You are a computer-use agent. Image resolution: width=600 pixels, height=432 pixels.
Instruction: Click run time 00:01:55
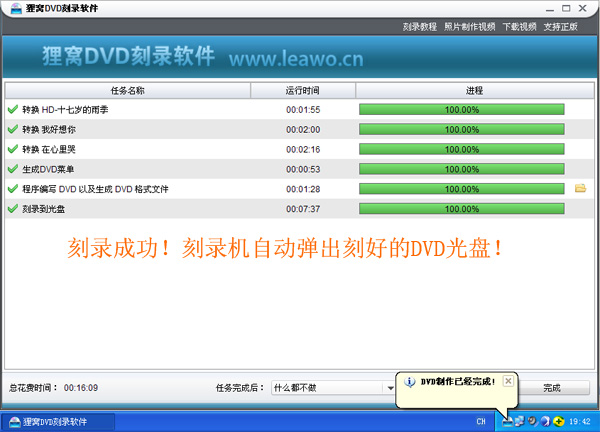click(x=303, y=110)
